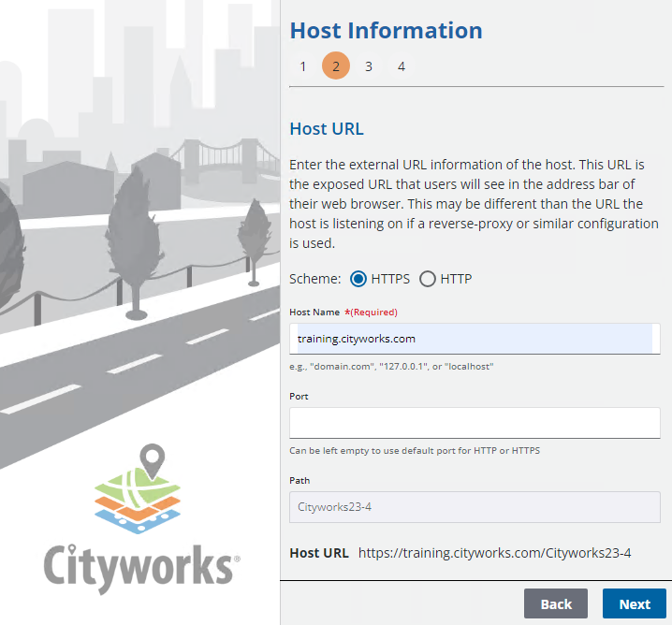Click the '*(Required)' label text
This screenshot has width=672, height=625.
tap(372, 312)
